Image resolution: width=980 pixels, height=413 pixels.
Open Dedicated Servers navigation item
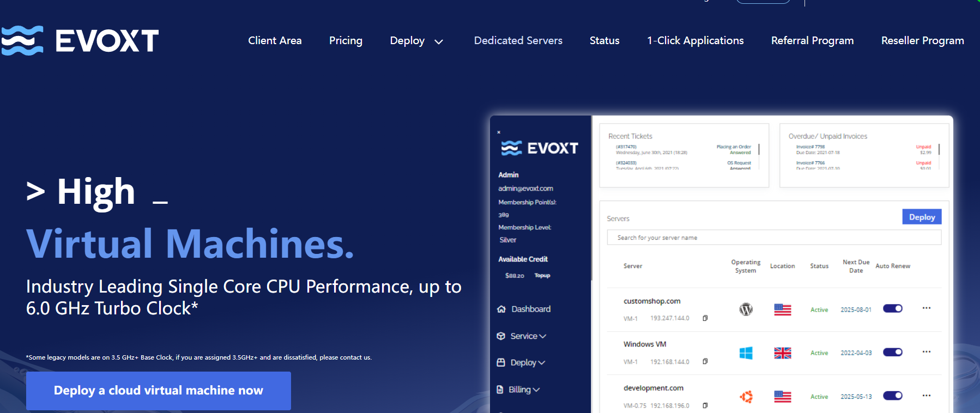pos(518,40)
